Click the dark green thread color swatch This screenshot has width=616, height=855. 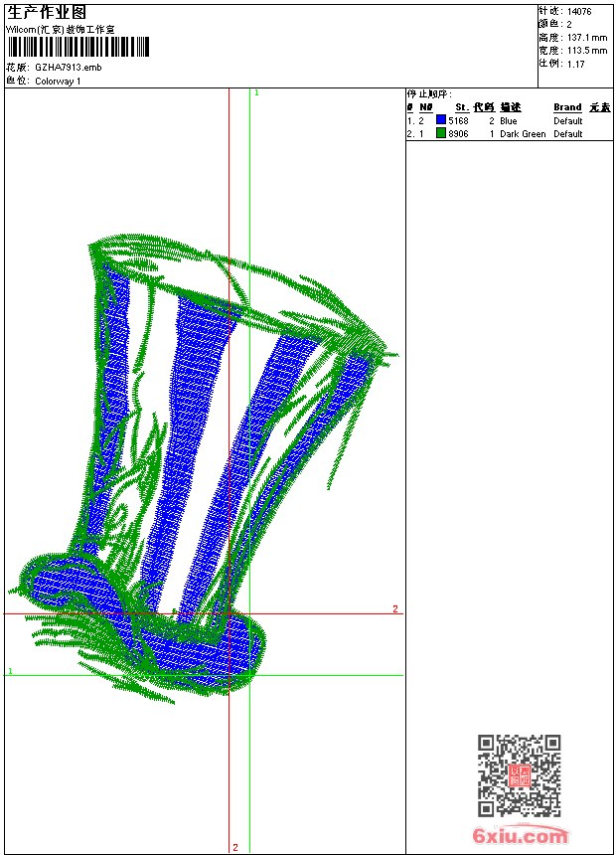(440, 133)
